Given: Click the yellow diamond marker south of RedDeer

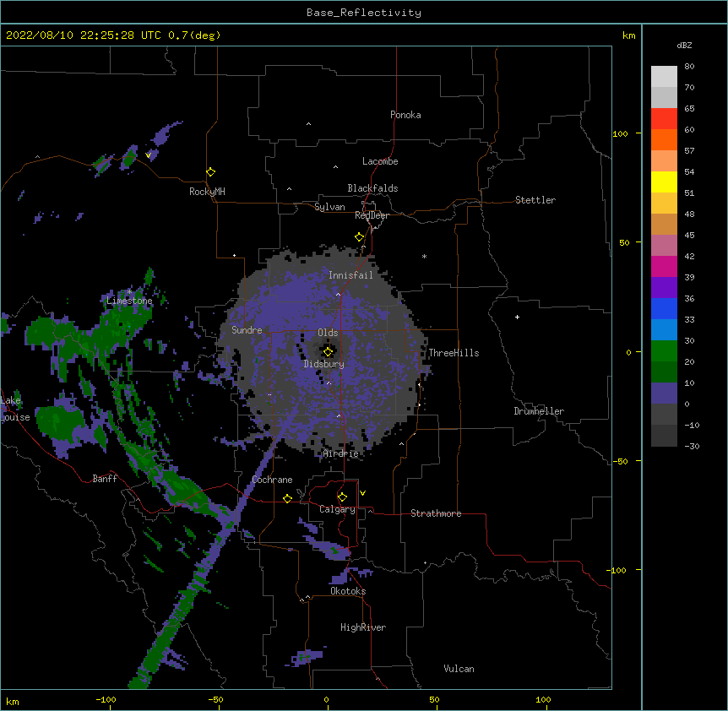Looking at the screenshot, I should tap(360, 237).
